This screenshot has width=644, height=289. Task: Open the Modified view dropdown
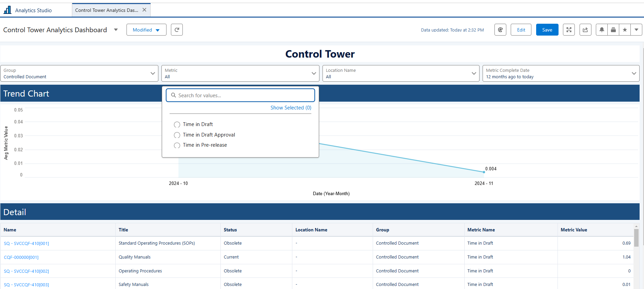coord(146,30)
